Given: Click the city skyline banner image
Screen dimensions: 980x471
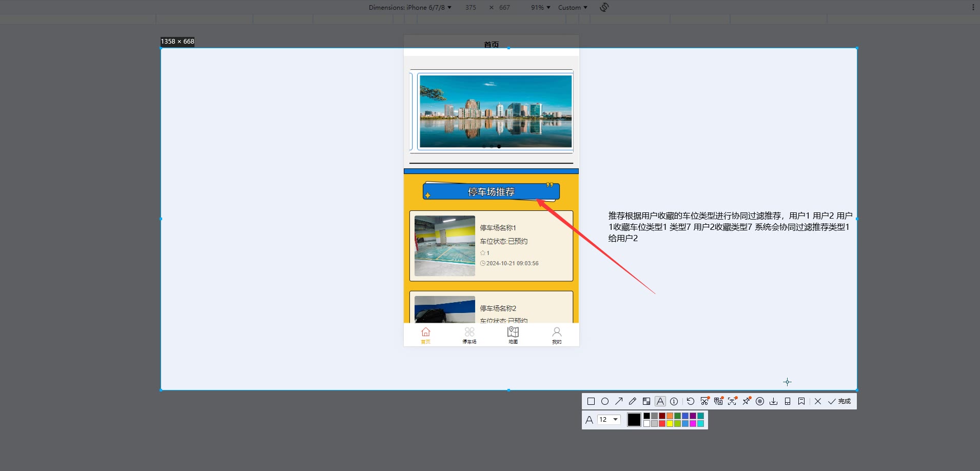Looking at the screenshot, I should pyautogui.click(x=496, y=111).
